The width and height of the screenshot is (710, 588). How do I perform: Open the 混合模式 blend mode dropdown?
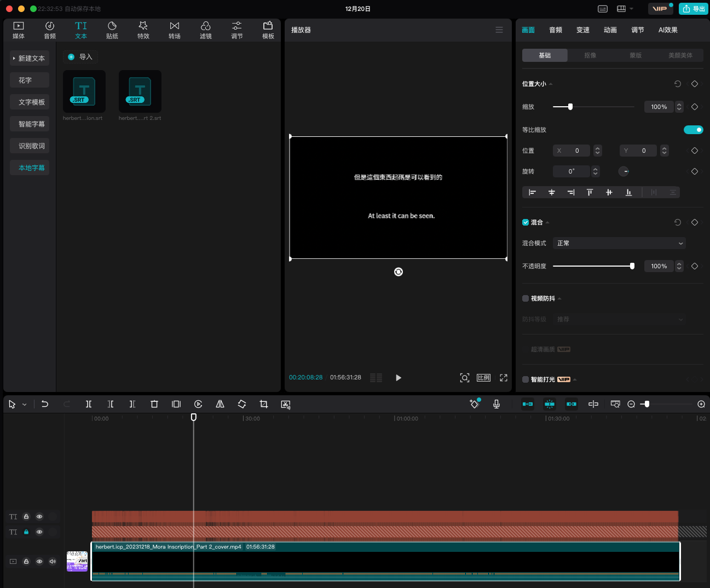(620, 243)
